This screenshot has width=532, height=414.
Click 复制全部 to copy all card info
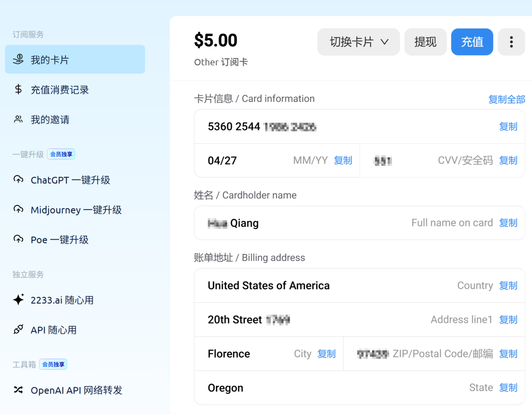[x=507, y=99]
